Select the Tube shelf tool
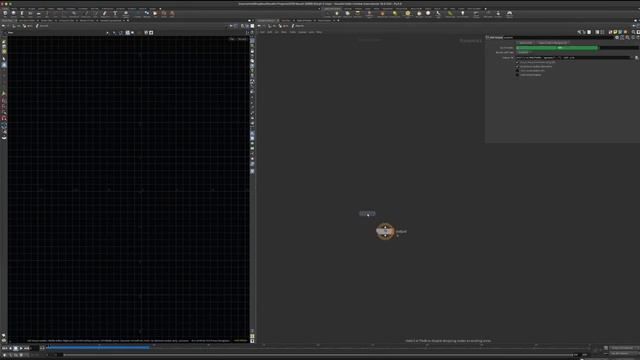The width and height of the screenshot is (640, 360). [x=22, y=13]
